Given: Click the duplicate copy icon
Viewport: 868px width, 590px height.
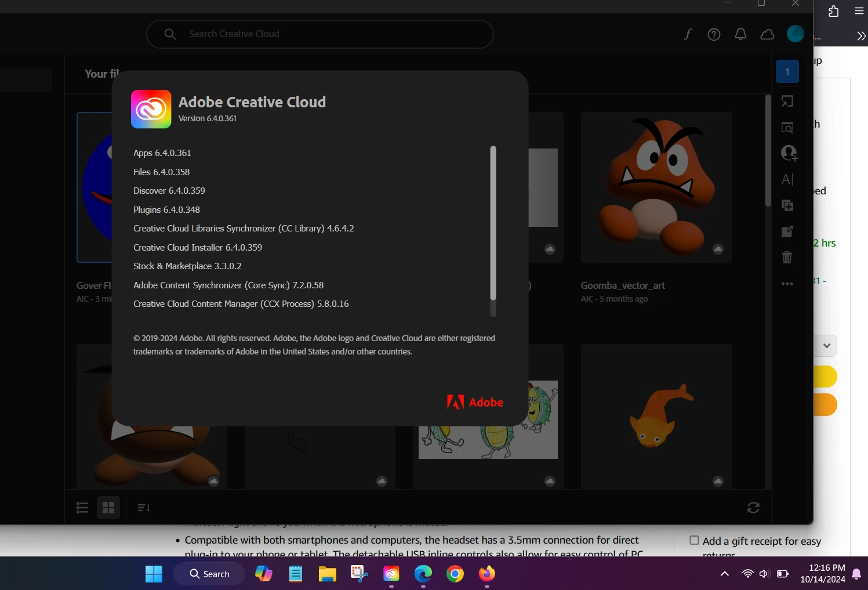Looking at the screenshot, I should pos(787,205).
